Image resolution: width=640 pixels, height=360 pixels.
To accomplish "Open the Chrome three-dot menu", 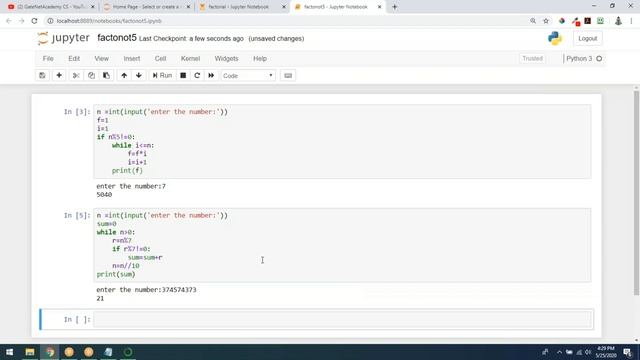I will click(631, 21).
